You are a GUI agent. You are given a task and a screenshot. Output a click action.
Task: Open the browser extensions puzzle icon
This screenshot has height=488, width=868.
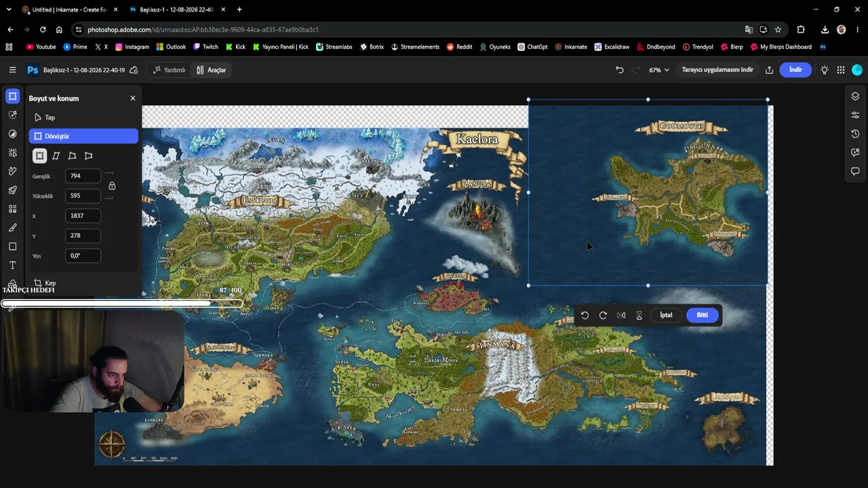[801, 30]
